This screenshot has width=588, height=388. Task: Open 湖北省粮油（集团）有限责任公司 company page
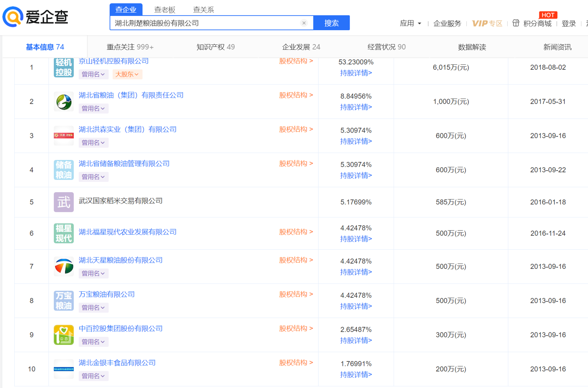[x=131, y=95]
